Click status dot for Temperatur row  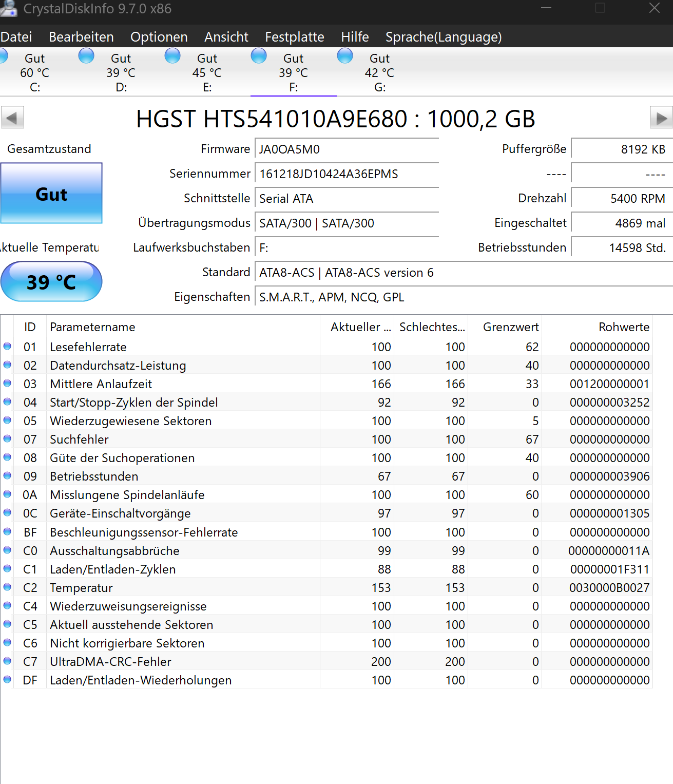pyautogui.click(x=7, y=587)
